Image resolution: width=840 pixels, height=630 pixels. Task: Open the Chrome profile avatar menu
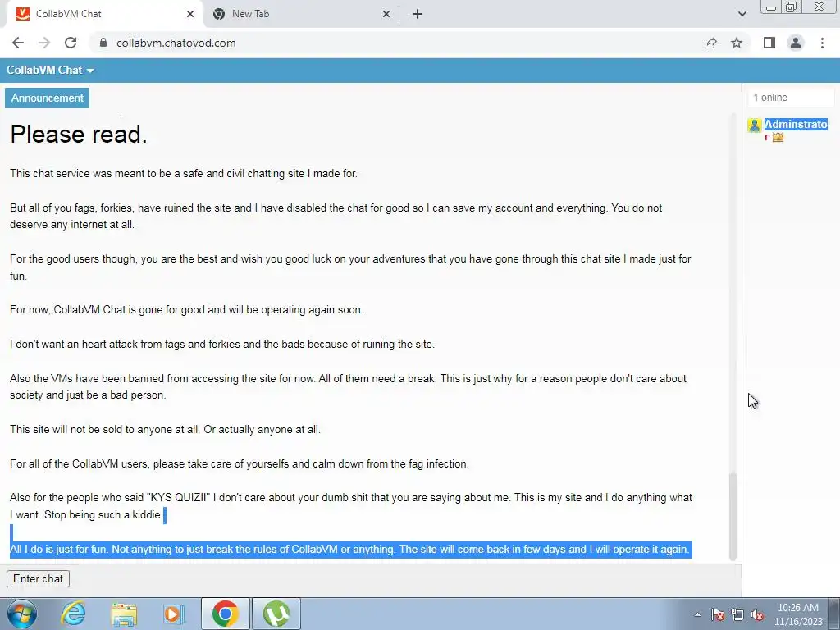tap(796, 43)
